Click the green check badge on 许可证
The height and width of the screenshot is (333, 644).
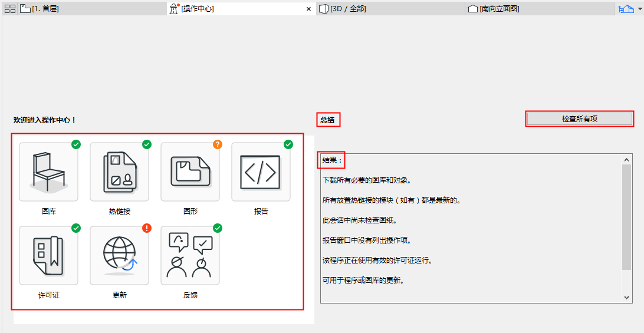point(76,228)
